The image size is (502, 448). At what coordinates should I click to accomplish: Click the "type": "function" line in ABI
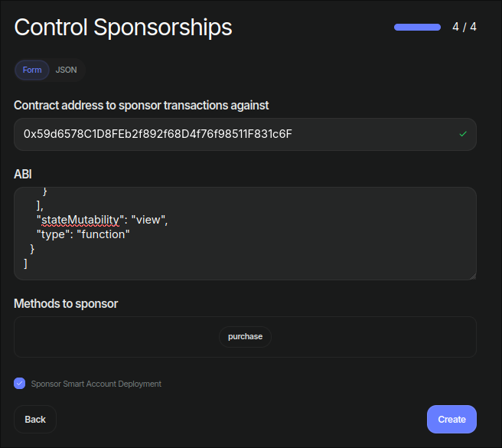coord(83,234)
